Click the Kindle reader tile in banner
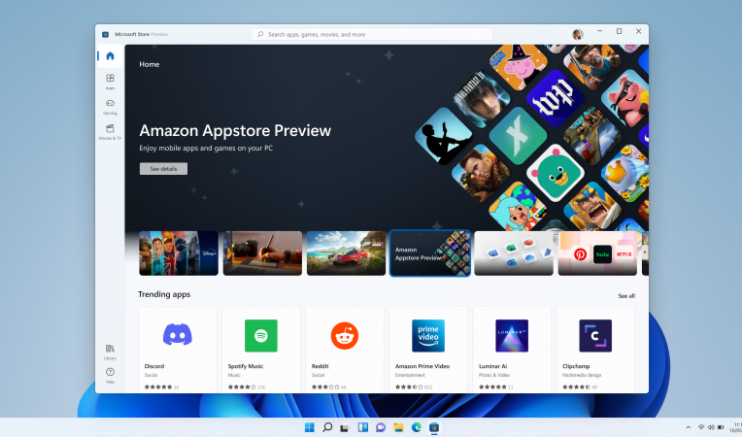This screenshot has height=437, width=742. pyautogui.click(x=443, y=136)
